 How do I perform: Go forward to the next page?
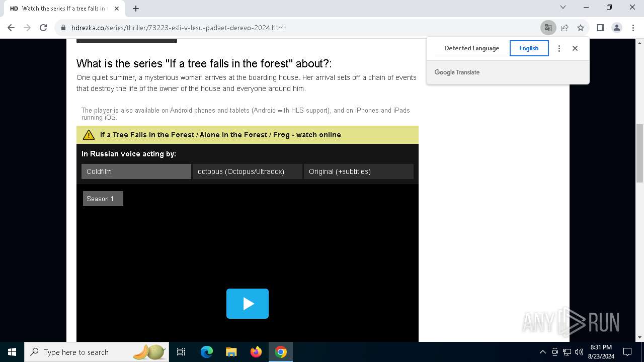pyautogui.click(x=27, y=28)
